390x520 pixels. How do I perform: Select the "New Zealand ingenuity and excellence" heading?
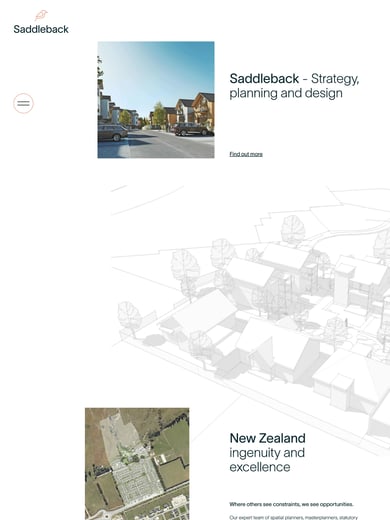click(267, 452)
